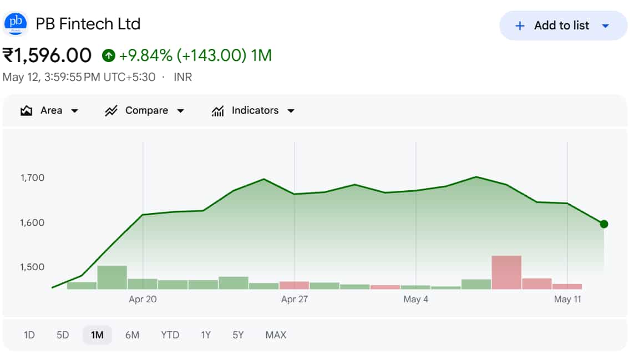Click the PB Fintech company logo
644x355 pixels.
point(16,23)
